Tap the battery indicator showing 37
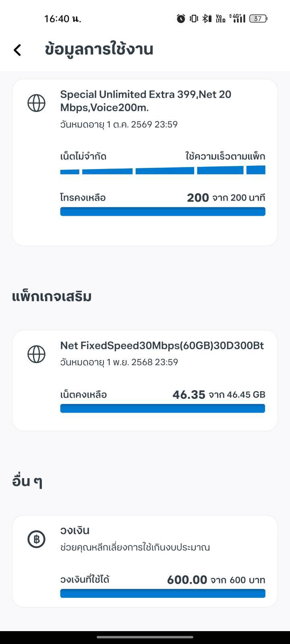The width and height of the screenshot is (290, 644). click(x=258, y=19)
